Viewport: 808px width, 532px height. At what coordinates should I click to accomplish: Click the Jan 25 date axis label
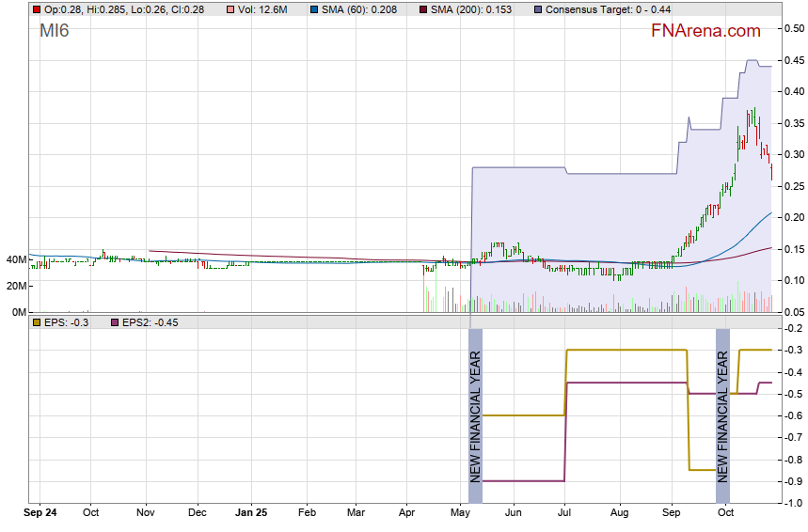coord(251,514)
